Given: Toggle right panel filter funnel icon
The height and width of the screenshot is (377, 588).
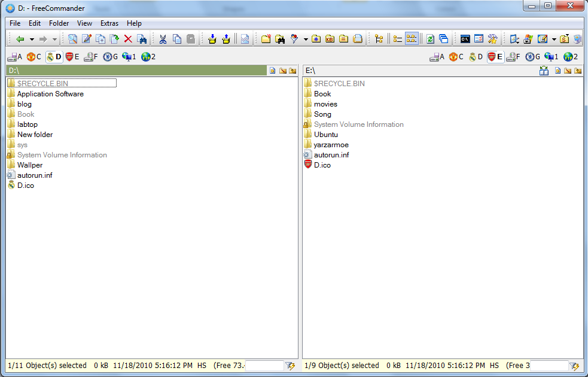Looking at the screenshot, I should coord(574,366).
